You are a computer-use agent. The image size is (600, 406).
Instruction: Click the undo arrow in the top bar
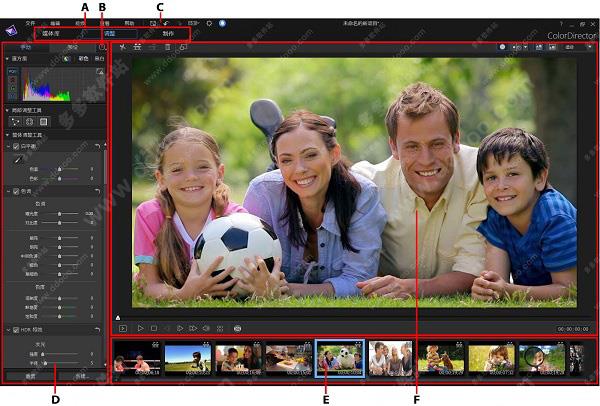(x=165, y=23)
